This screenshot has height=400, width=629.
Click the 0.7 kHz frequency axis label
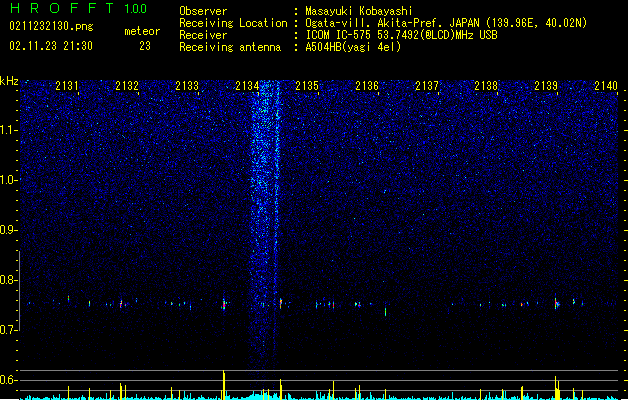point(9,330)
